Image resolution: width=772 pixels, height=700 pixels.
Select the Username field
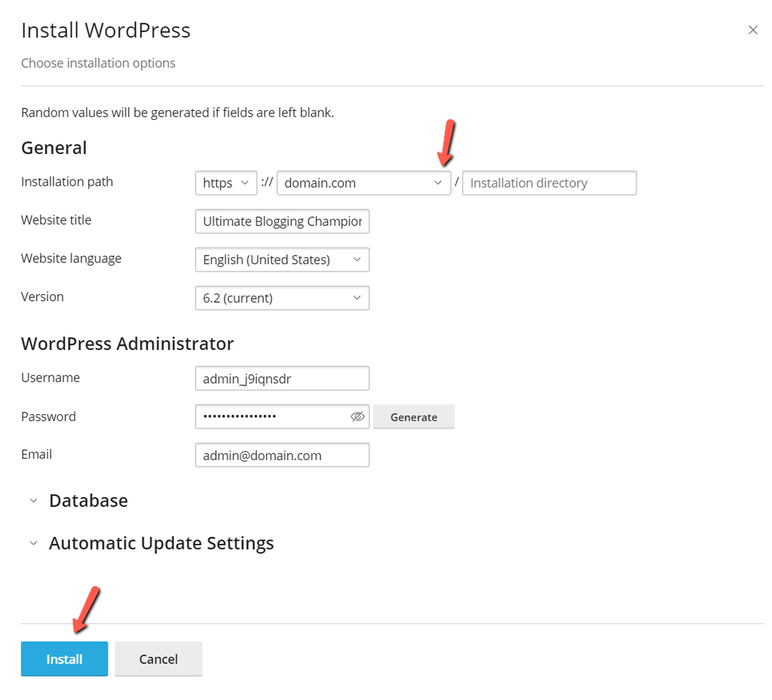282,378
